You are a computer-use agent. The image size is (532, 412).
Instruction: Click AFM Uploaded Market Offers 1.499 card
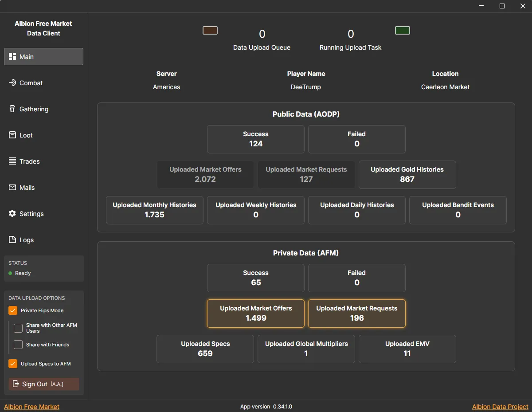click(x=256, y=314)
